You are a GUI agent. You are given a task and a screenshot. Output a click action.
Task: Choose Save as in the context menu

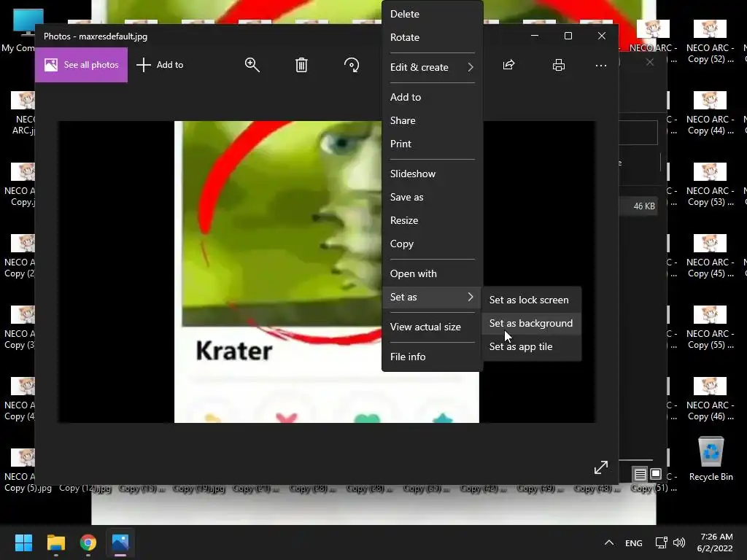(432, 197)
